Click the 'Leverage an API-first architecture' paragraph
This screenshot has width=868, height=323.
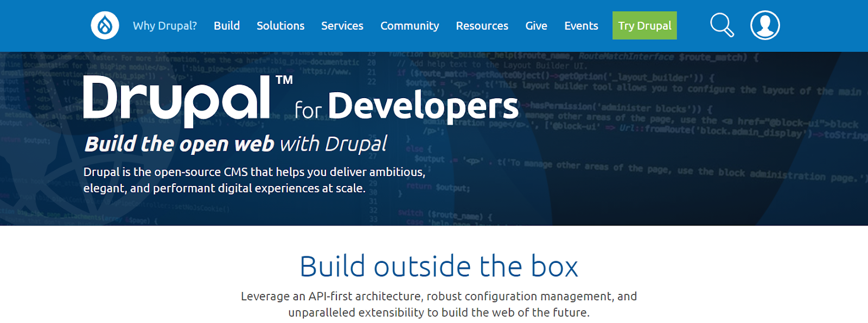[439, 304]
